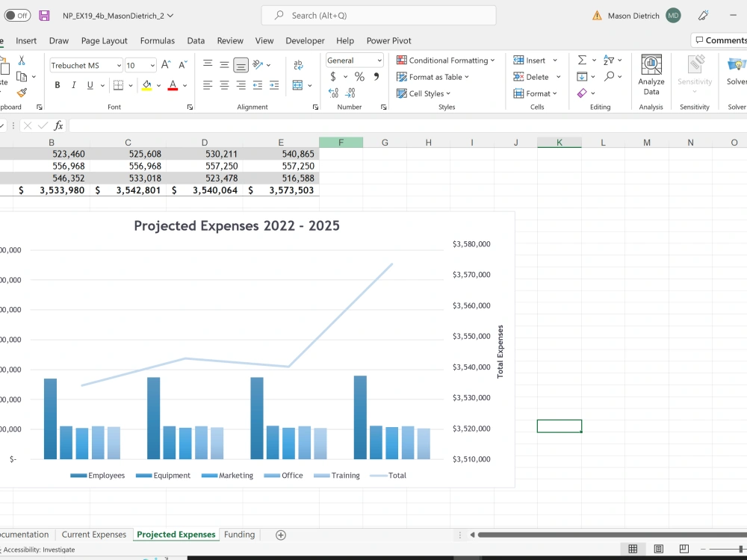Switch to the Funding sheet tab

tap(239, 535)
